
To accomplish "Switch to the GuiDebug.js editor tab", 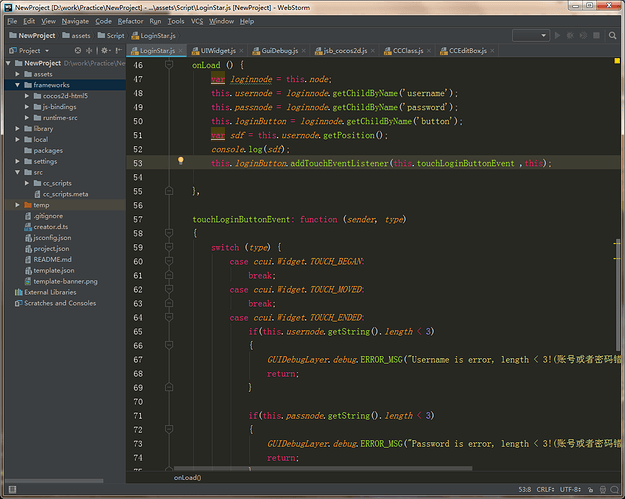I will point(273,50).
